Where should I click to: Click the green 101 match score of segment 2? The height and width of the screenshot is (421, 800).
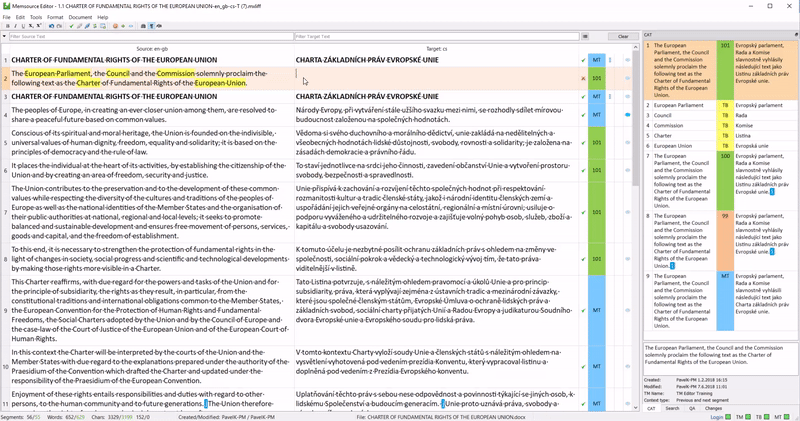coord(596,78)
